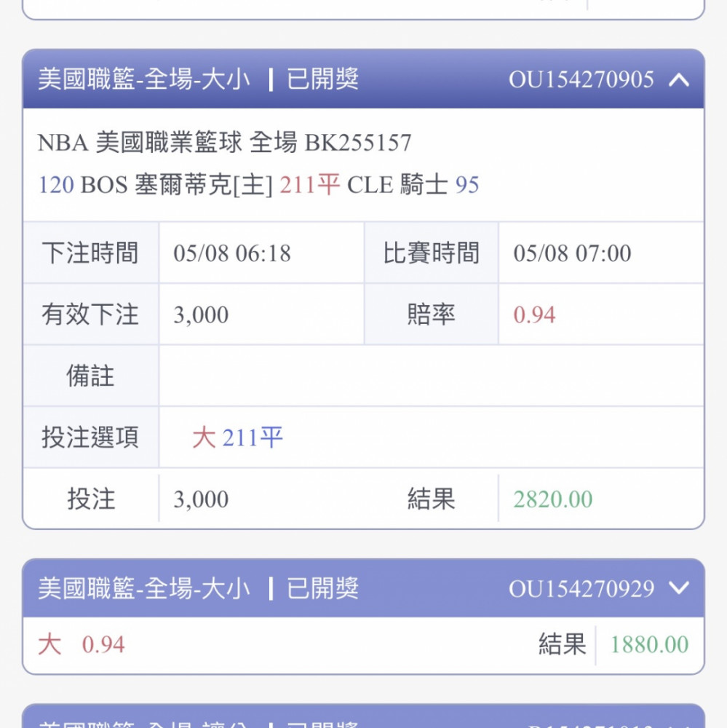
Task: Click the result amount 1880.00
Action: (x=648, y=645)
